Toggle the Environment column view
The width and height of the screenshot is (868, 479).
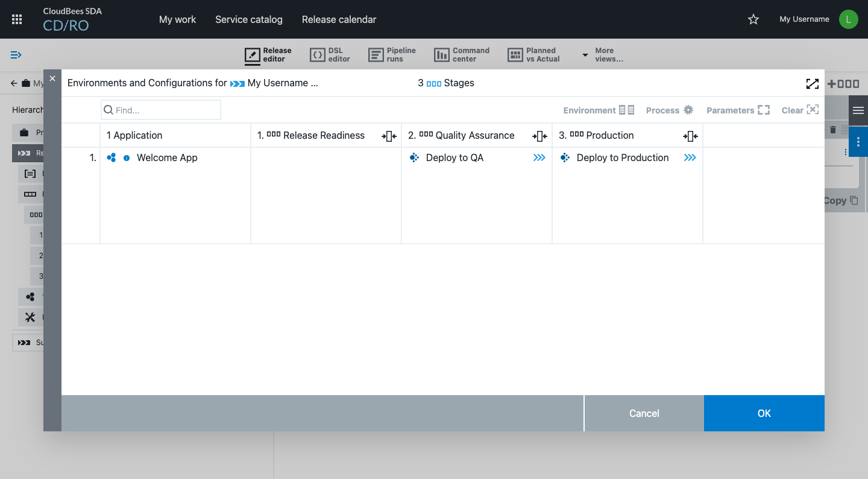point(598,110)
